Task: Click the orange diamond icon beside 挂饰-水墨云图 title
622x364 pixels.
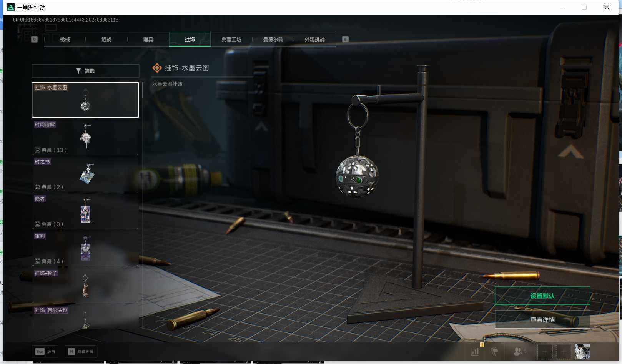Action: pos(157,68)
